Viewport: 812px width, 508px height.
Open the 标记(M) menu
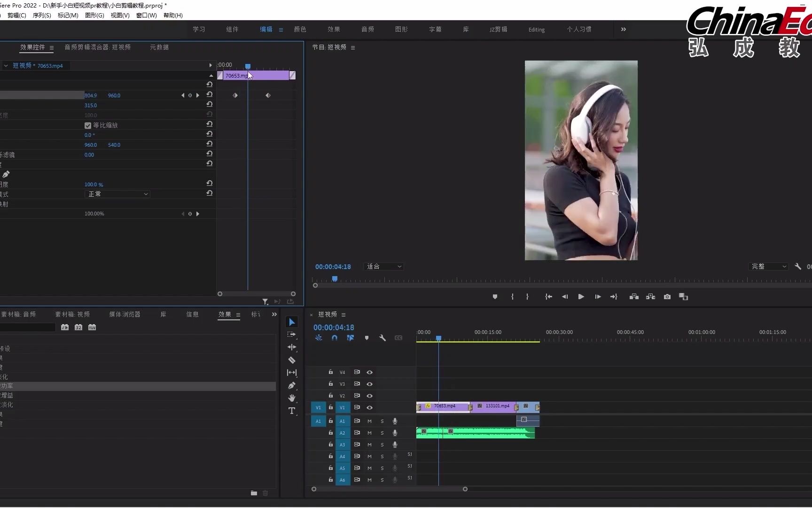[x=68, y=16]
